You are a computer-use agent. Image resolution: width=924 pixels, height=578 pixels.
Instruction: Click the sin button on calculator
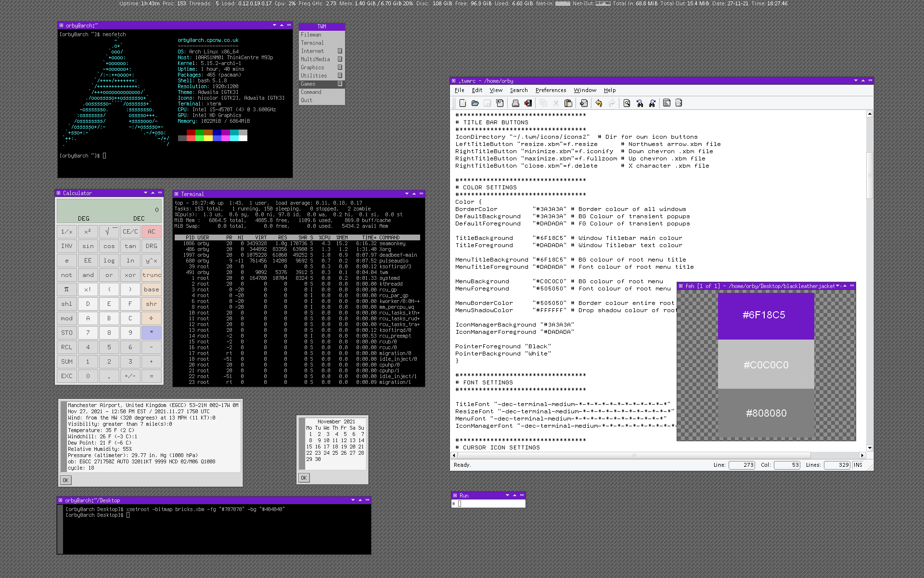pyautogui.click(x=88, y=246)
